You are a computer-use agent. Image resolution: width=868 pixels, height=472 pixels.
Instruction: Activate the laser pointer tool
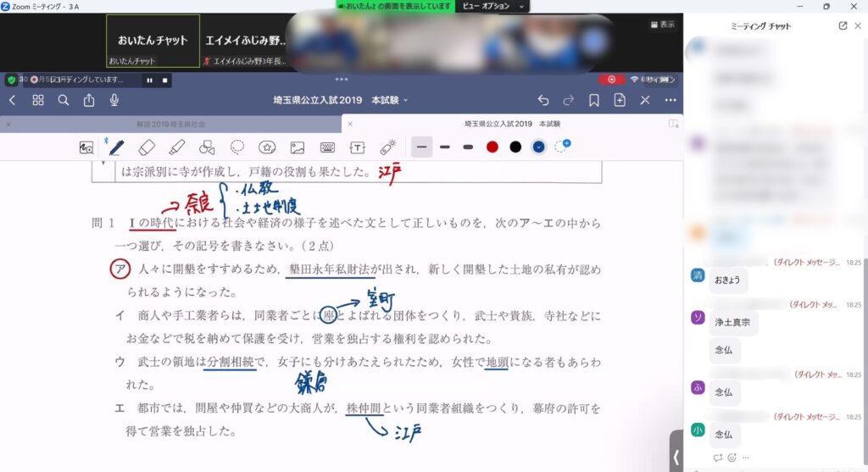click(x=388, y=147)
